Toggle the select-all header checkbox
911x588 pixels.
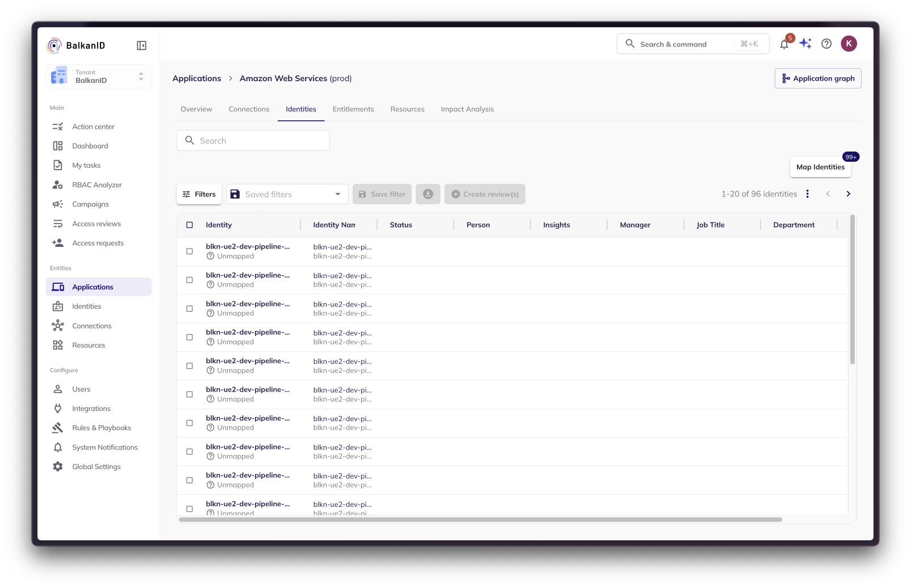point(190,225)
